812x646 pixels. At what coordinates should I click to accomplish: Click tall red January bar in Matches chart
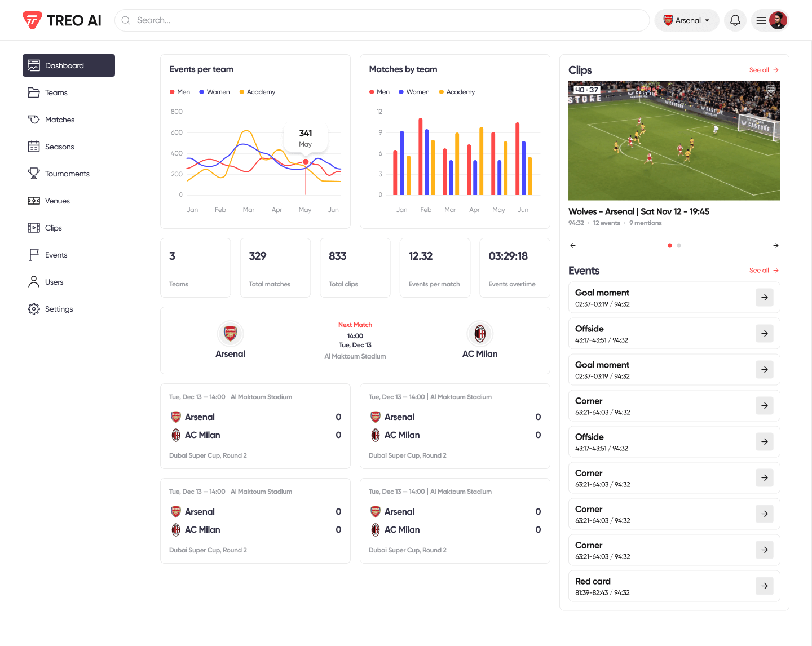tap(395, 172)
